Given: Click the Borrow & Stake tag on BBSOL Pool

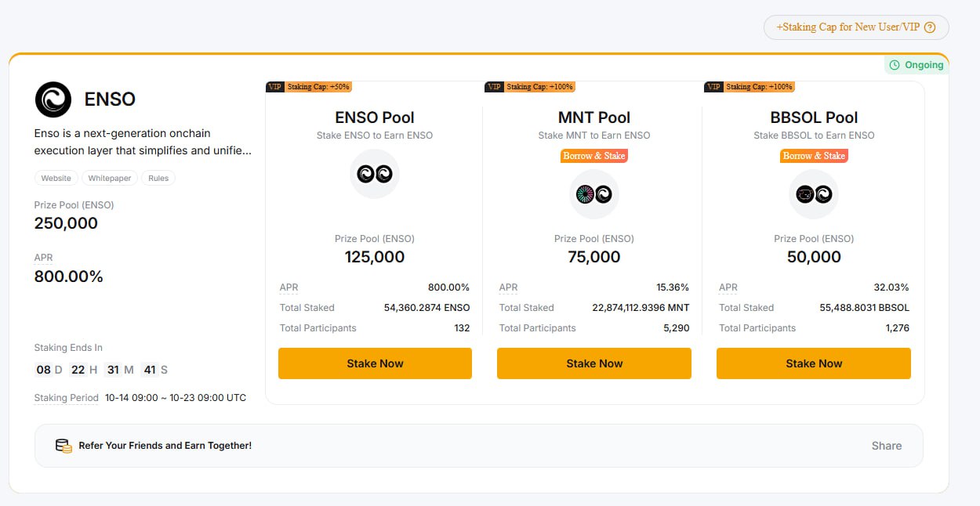Looking at the screenshot, I should click(x=814, y=156).
